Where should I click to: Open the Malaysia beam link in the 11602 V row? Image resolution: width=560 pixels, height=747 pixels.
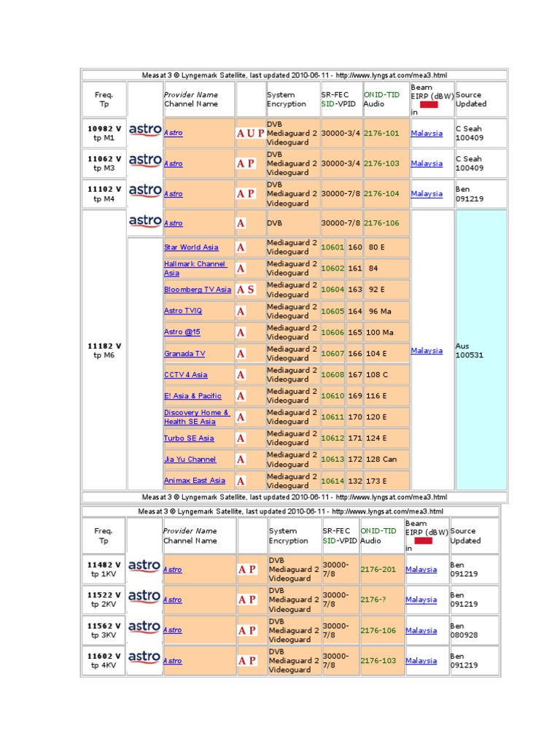pyautogui.click(x=421, y=661)
